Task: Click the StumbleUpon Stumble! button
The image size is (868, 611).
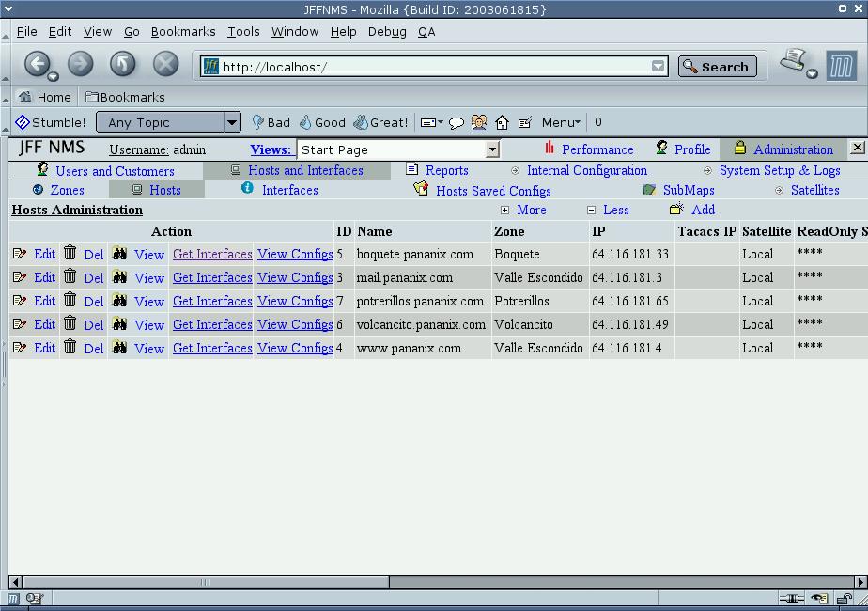Action: [x=51, y=122]
